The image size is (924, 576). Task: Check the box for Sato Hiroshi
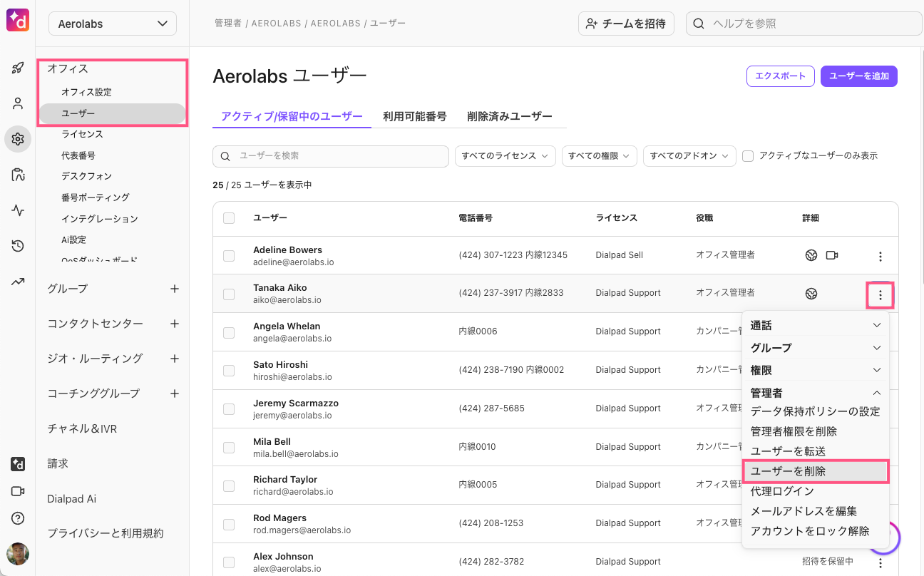tap(229, 371)
